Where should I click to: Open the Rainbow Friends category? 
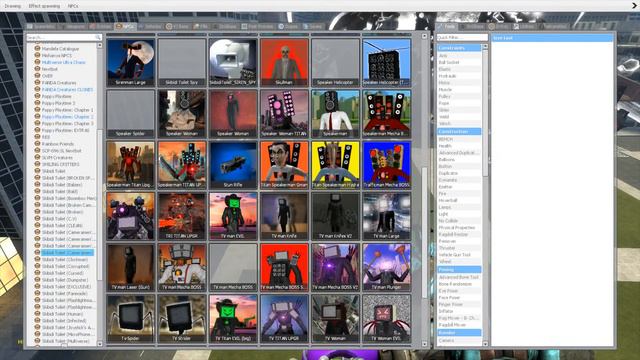[58, 144]
